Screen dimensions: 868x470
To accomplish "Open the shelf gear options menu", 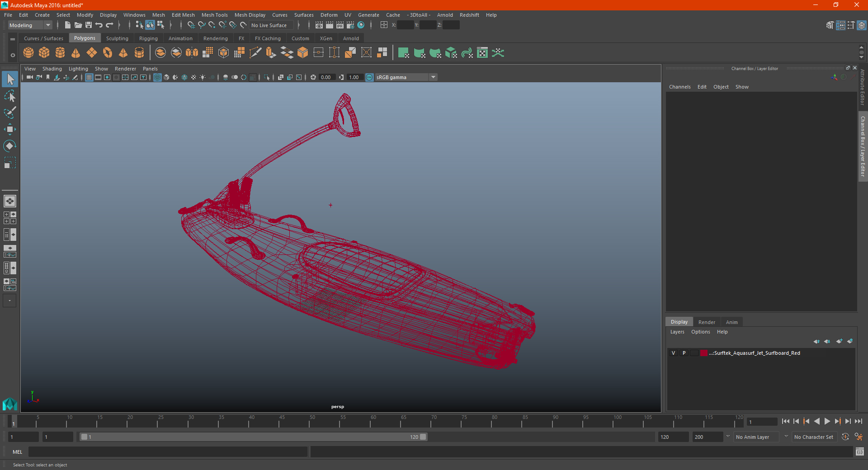I will (x=13, y=56).
